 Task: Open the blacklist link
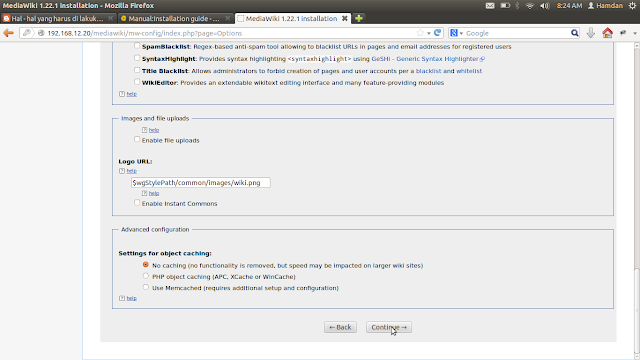(x=428, y=71)
